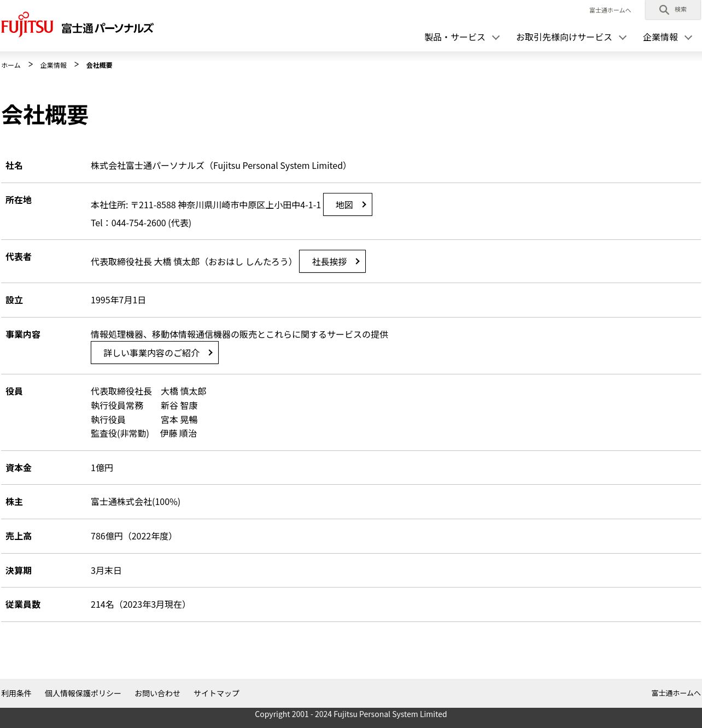Viewport: 702px width, 728px height.
Task: Click the 資本金 row label
Action: 19,468
